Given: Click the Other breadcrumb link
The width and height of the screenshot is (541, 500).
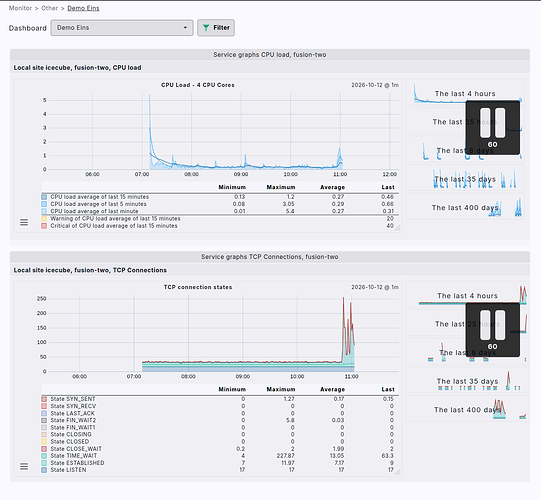Looking at the screenshot, I should tap(50, 8).
